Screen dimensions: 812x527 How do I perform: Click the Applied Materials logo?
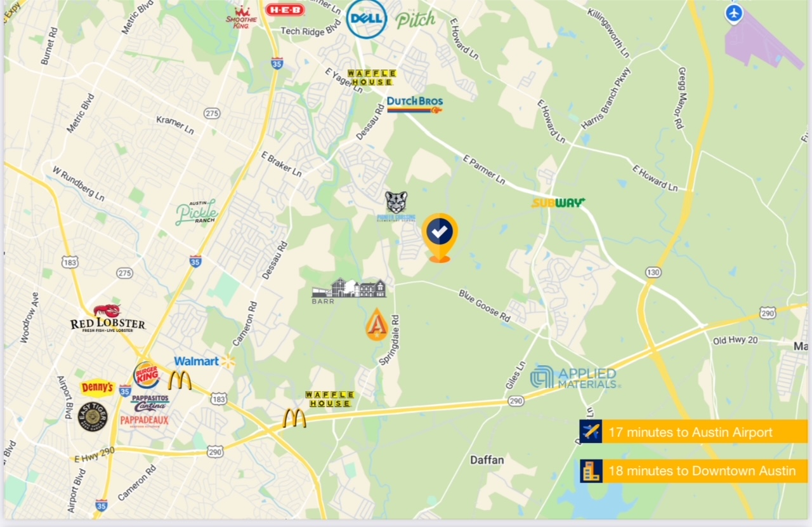click(575, 377)
